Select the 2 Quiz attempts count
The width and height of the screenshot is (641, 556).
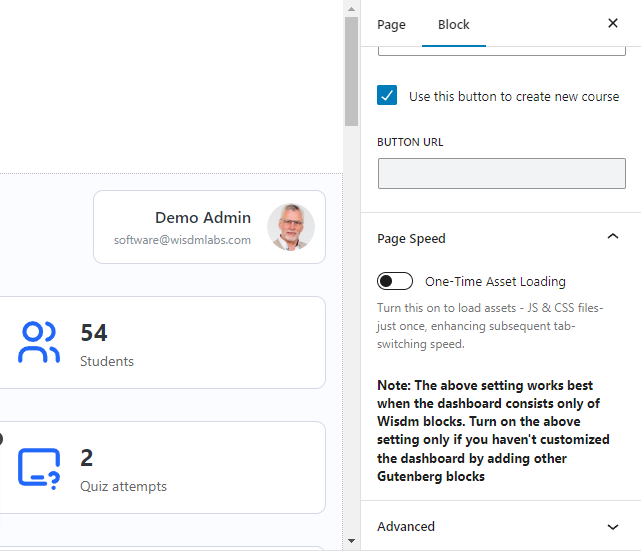point(87,458)
